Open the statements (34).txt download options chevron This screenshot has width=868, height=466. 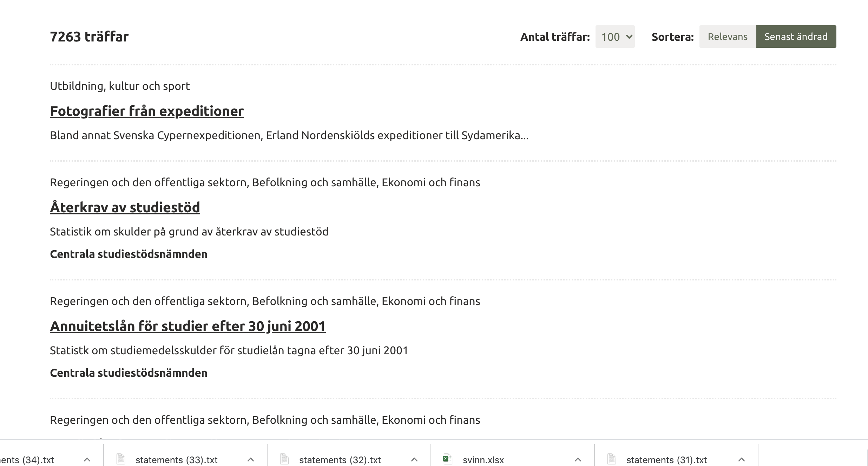pos(87,460)
